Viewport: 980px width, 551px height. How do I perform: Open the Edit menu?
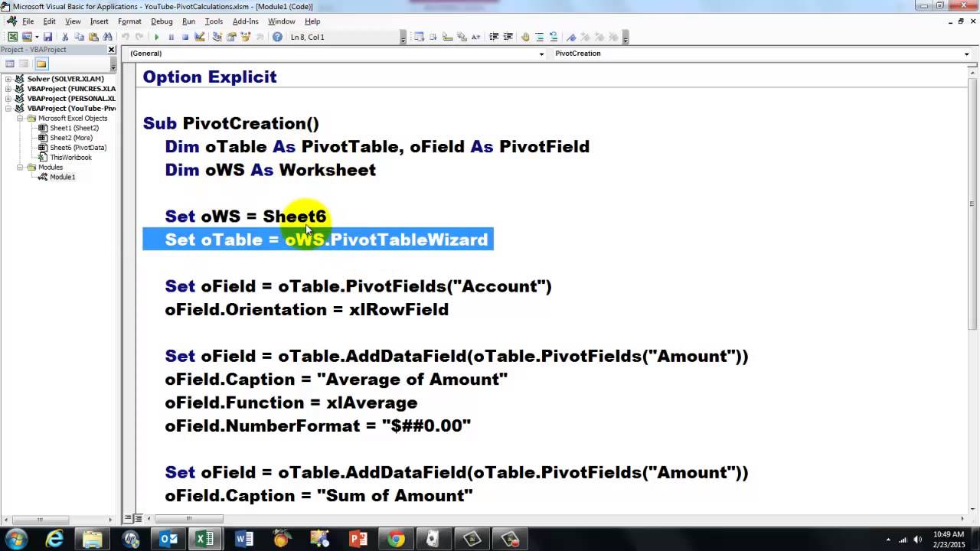click(49, 21)
